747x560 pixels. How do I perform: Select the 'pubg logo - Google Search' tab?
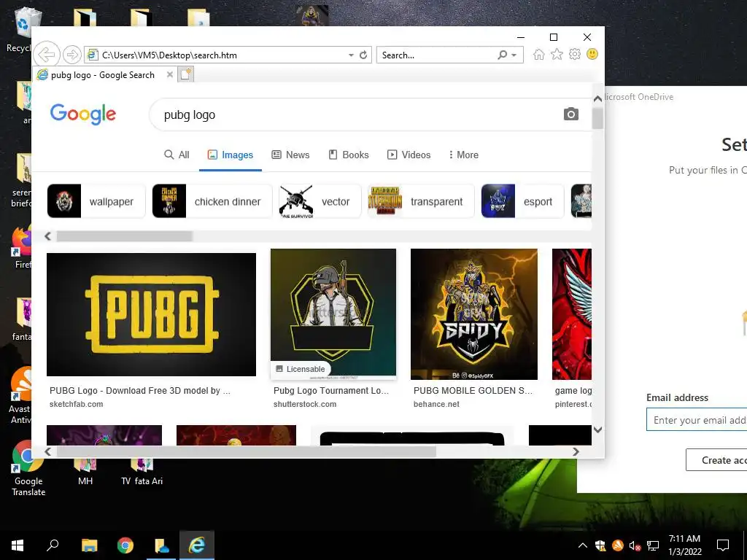102,75
